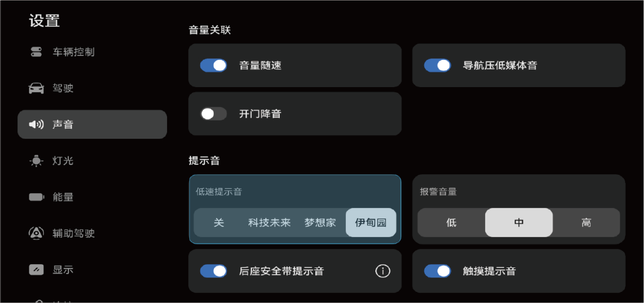Screen dimensions: 644x303
Task: Set alarm volume to 低
Action: 451,223
